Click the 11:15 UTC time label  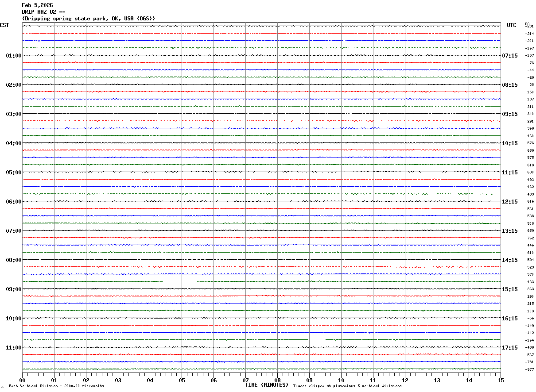[510, 173]
